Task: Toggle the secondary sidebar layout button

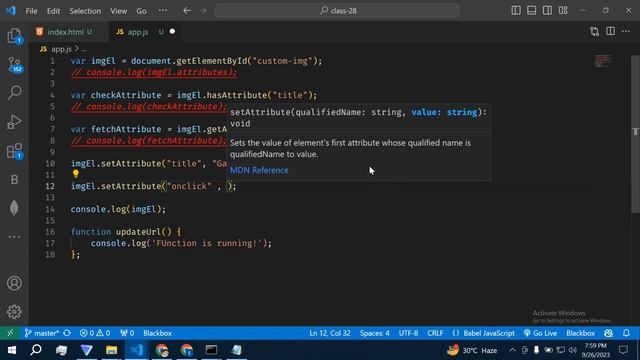Action: pyautogui.click(x=547, y=11)
